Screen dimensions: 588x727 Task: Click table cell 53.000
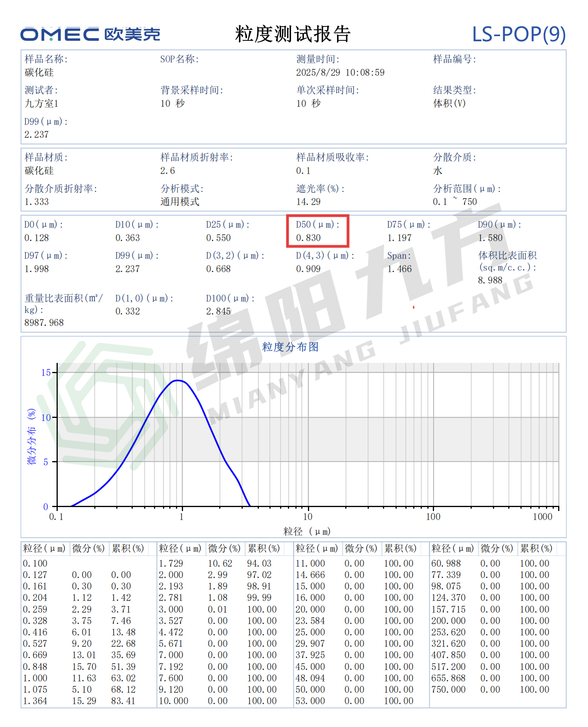pyautogui.click(x=310, y=701)
